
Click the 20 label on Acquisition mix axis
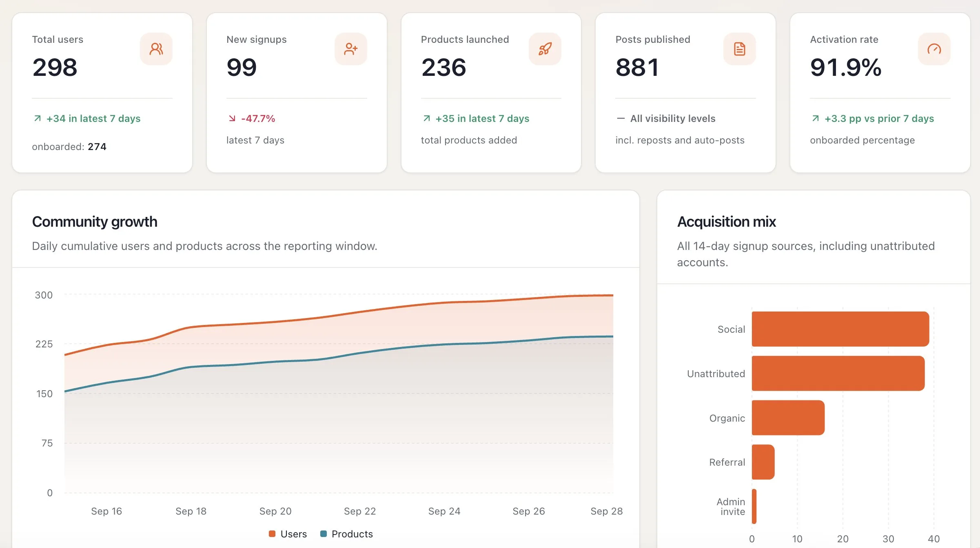coord(843,539)
